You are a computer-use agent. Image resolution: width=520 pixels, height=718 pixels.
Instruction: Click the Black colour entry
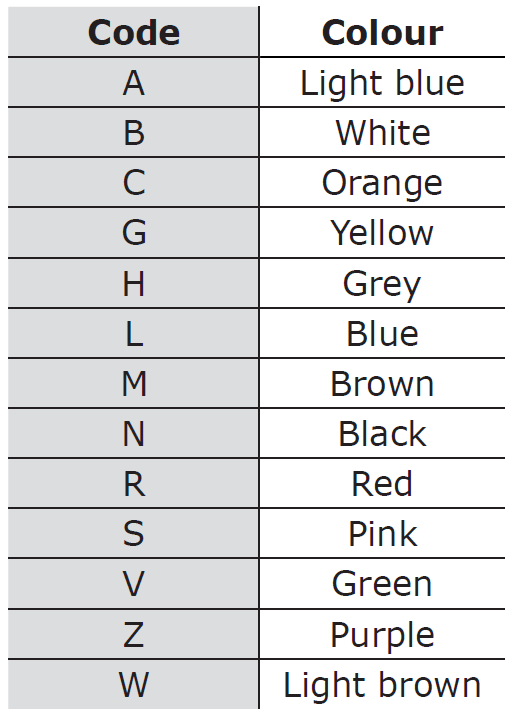click(x=382, y=434)
